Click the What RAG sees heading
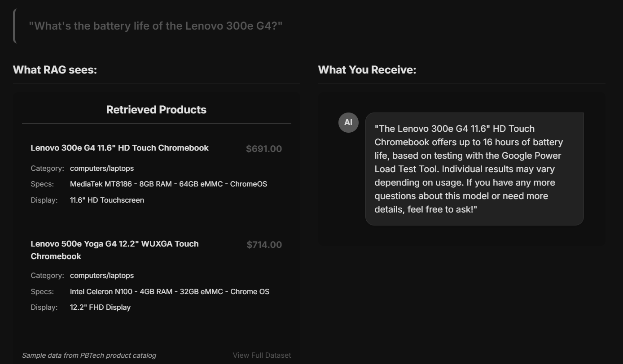Viewport: 623px width, 364px height. (x=55, y=70)
